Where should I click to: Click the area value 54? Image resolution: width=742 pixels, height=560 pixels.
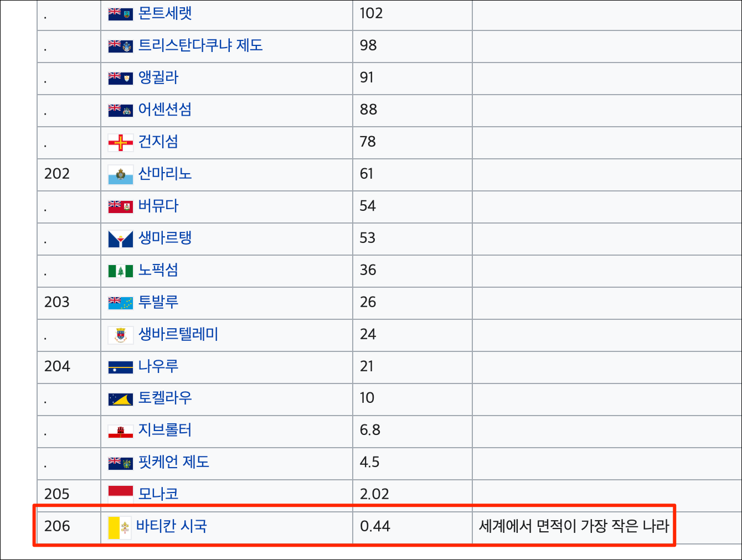[368, 206]
